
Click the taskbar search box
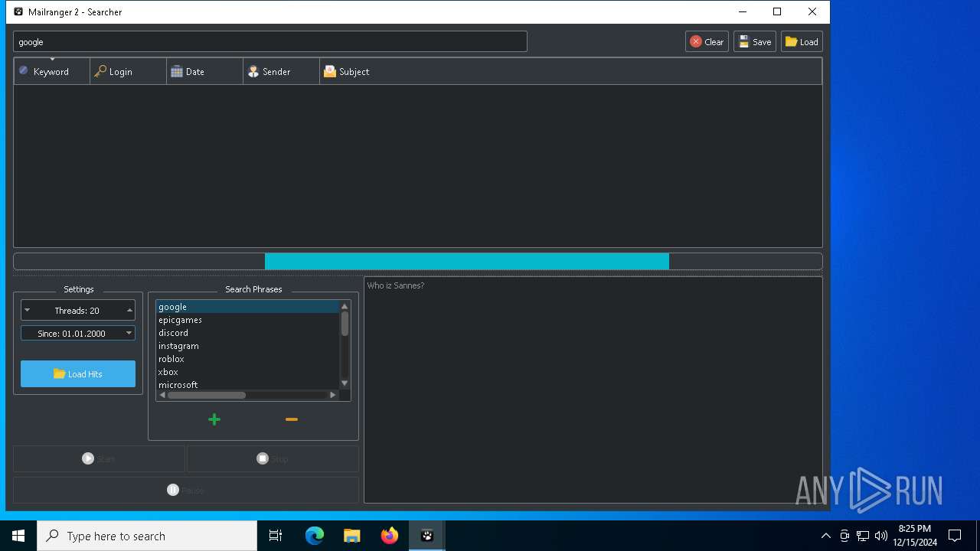coord(147,536)
